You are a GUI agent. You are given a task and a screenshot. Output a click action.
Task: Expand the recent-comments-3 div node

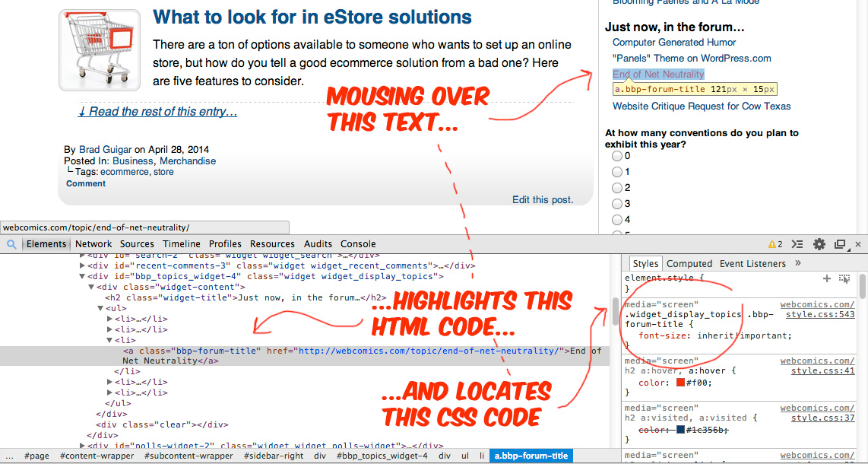[83, 266]
